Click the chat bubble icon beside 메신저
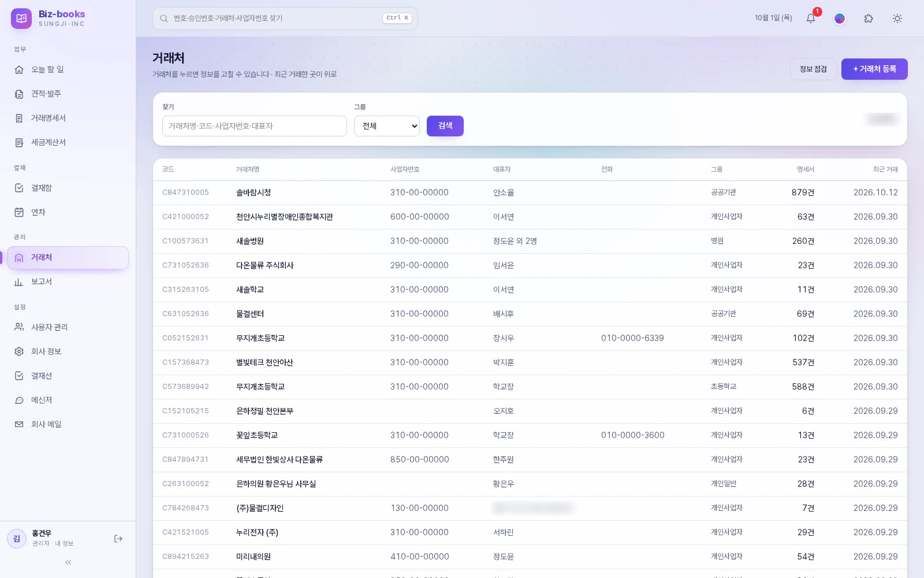This screenshot has height=578, width=924. click(x=19, y=400)
